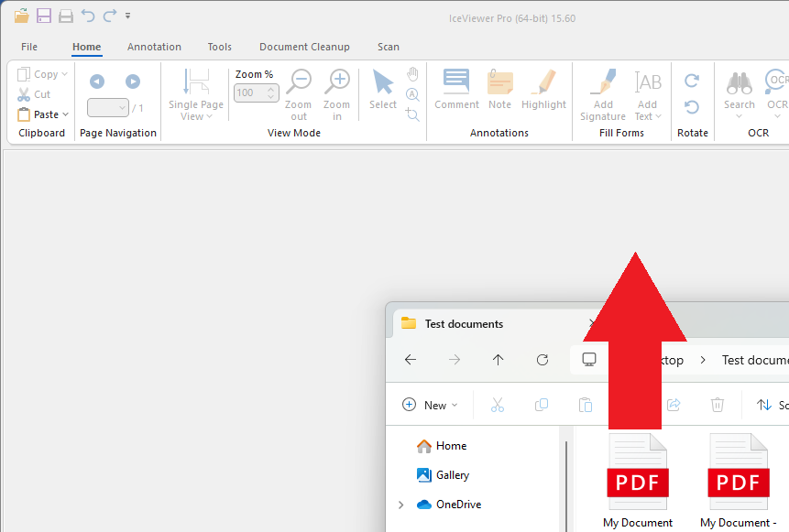Screen dimensions: 789x532
Task: Add a Comment annotation
Action: 456,90
